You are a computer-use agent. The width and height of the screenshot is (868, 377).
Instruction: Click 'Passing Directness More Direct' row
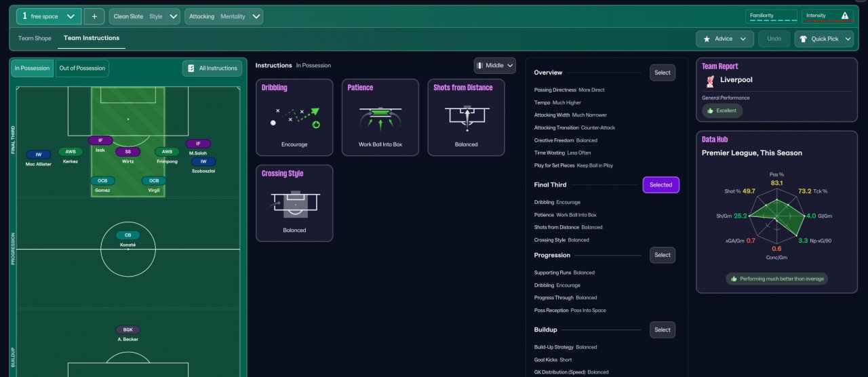[x=570, y=90]
